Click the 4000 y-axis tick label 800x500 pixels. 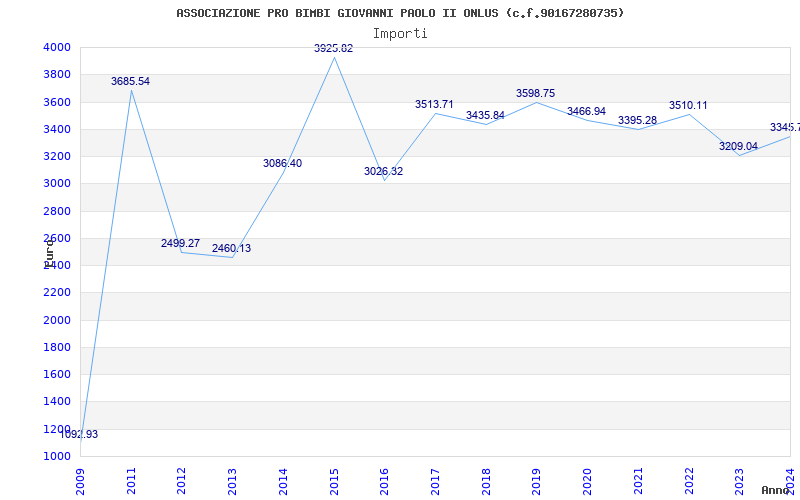tap(57, 47)
